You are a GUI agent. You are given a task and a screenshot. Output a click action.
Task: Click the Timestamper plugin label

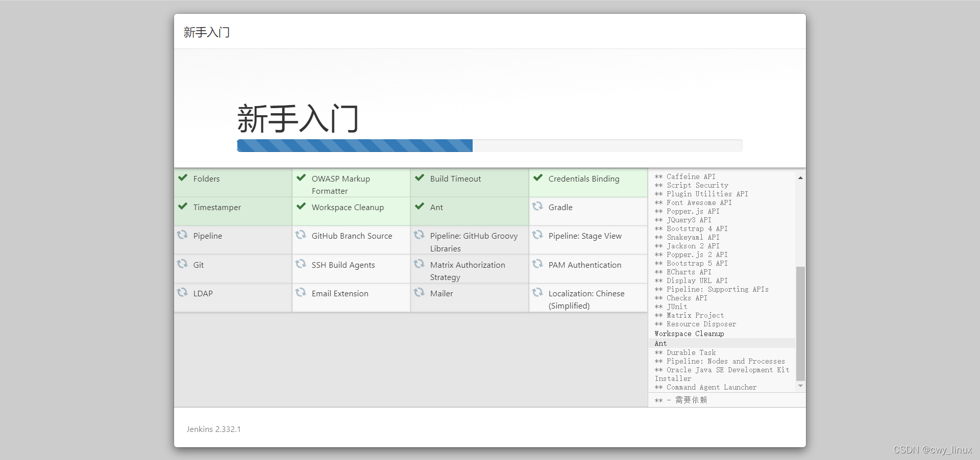[217, 208]
